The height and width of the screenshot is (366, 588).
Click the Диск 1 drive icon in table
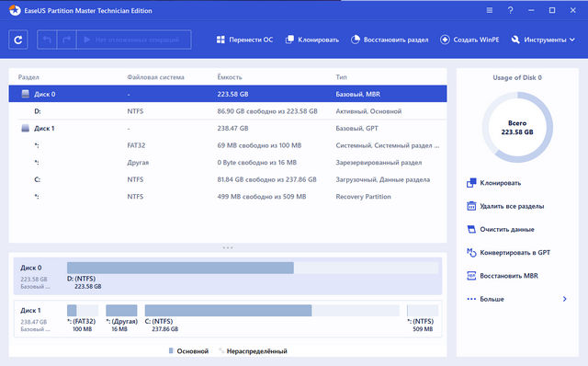click(25, 128)
